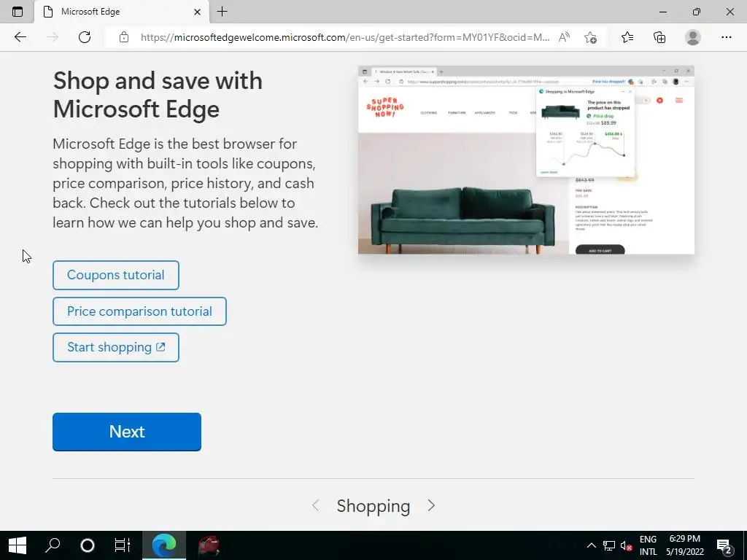Screen dimensions: 747x560
Task: Restore down the Edge window
Action: (x=697, y=12)
